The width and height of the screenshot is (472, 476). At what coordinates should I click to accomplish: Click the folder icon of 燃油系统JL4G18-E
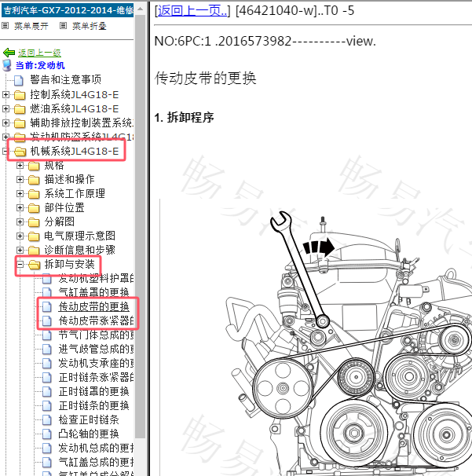coord(20,109)
